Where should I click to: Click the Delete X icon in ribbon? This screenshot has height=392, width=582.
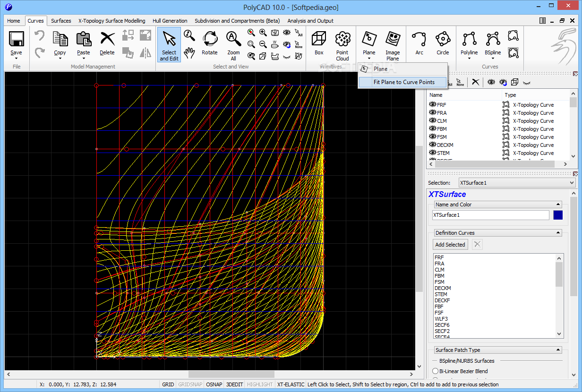[x=107, y=39]
